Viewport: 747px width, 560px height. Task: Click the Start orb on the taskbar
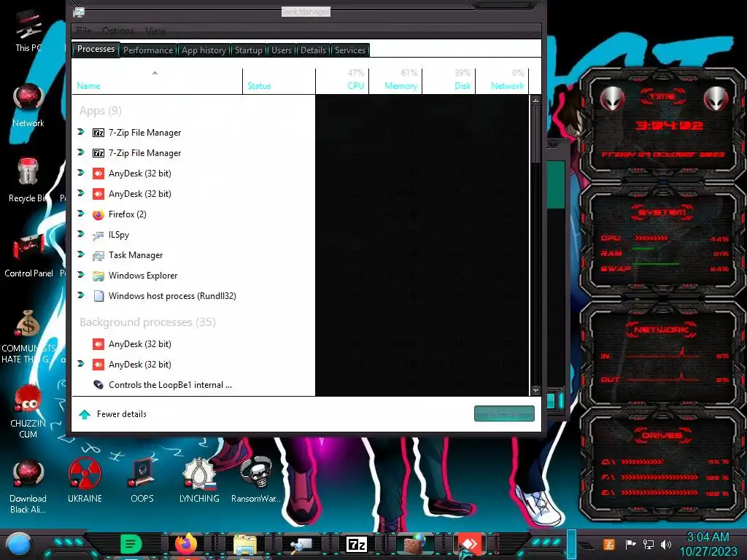click(18, 544)
